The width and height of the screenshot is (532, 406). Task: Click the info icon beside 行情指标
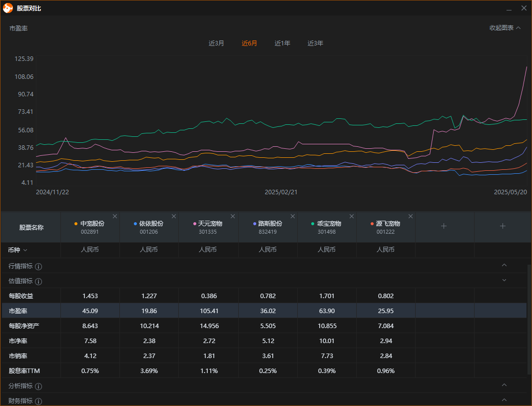tap(38, 267)
